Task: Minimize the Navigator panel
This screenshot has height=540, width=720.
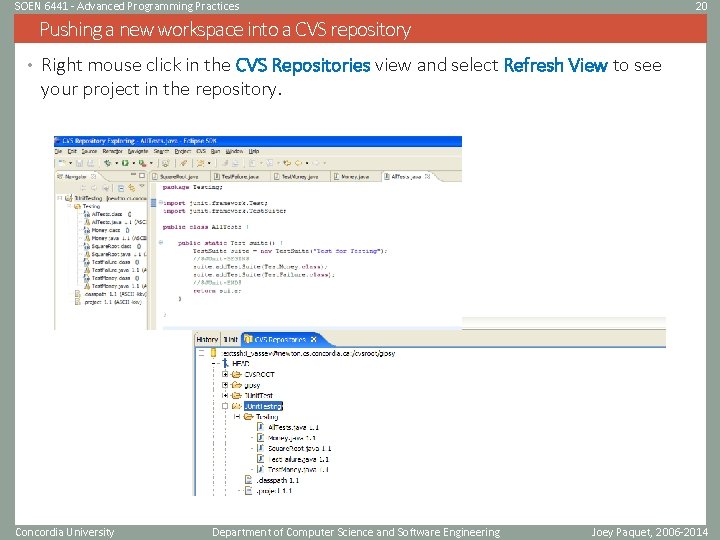Action: click(x=133, y=174)
